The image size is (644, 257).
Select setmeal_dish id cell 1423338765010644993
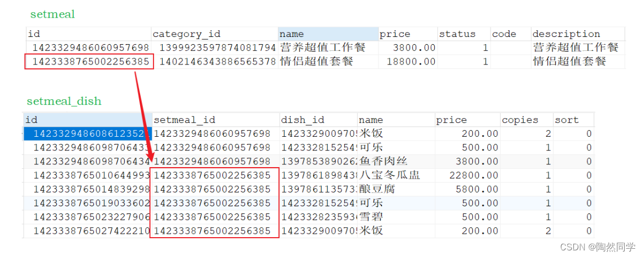click(x=88, y=175)
